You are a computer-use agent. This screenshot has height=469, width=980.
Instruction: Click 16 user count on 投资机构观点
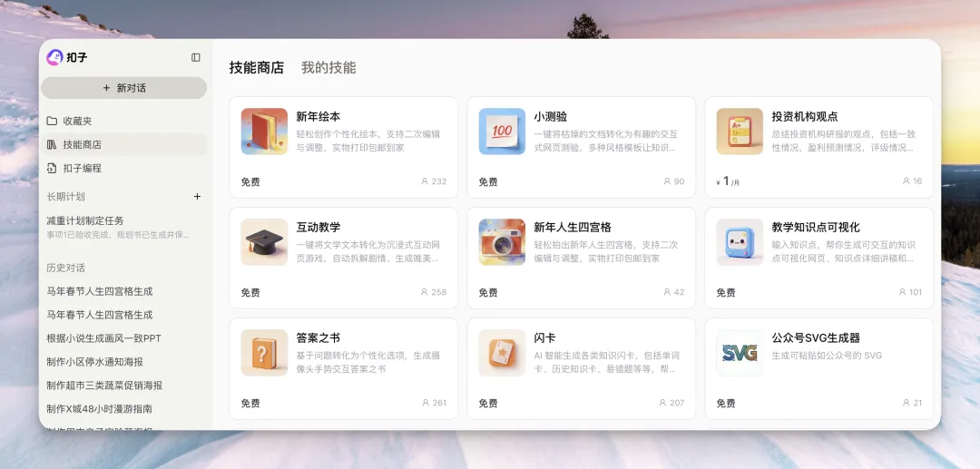tap(912, 181)
